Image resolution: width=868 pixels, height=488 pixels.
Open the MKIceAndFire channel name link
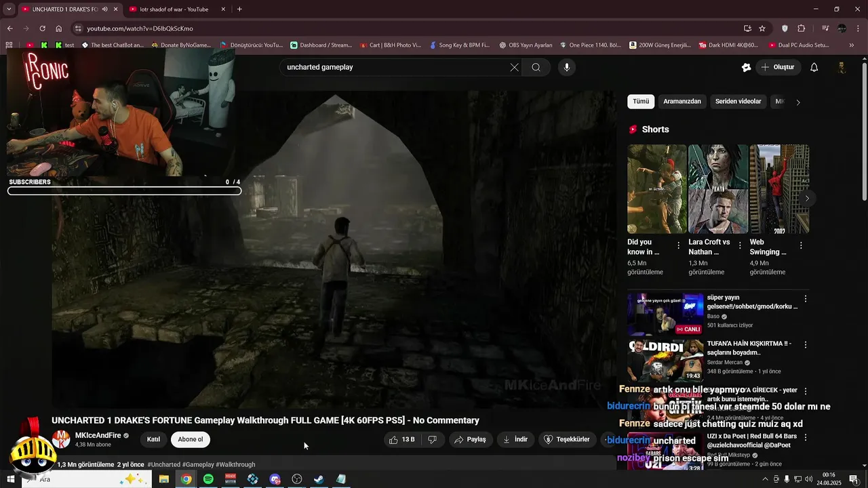point(98,435)
